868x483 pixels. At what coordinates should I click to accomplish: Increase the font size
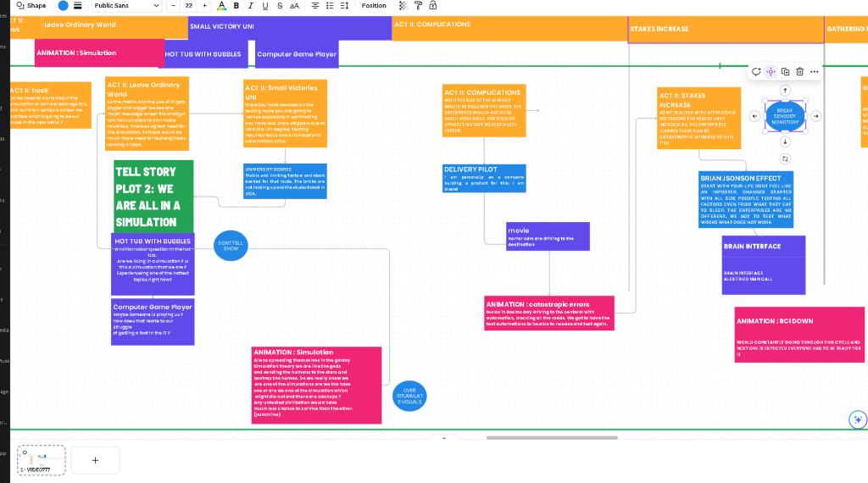pyautogui.click(x=204, y=6)
